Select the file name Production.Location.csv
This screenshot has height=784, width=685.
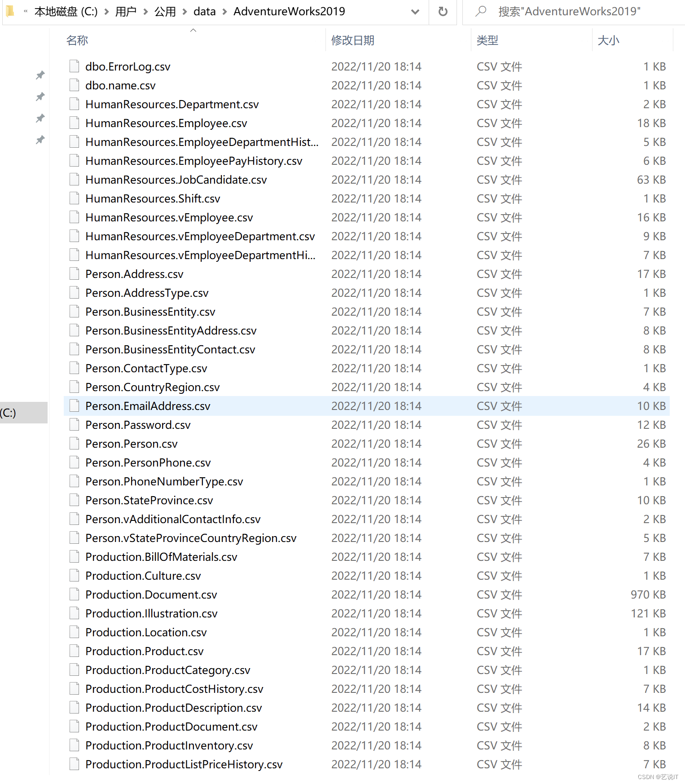(146, 632)
